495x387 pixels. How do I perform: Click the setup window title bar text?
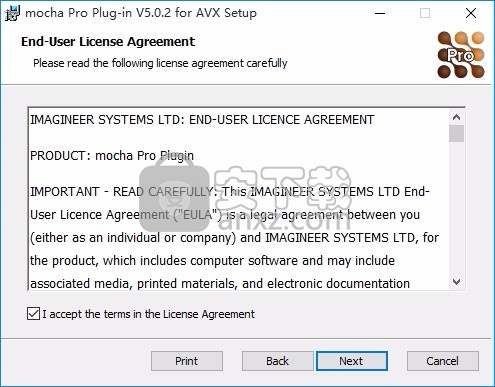(x=141, y=13)
